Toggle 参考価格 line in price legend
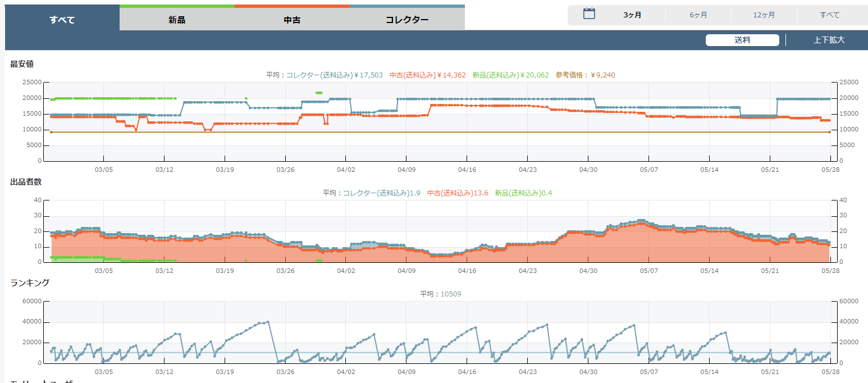 (x=587, y=75)
